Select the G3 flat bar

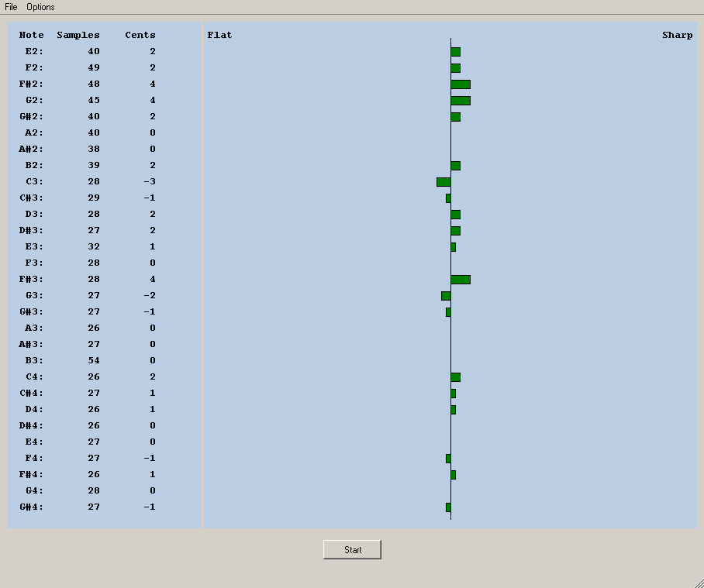(446, 296)
